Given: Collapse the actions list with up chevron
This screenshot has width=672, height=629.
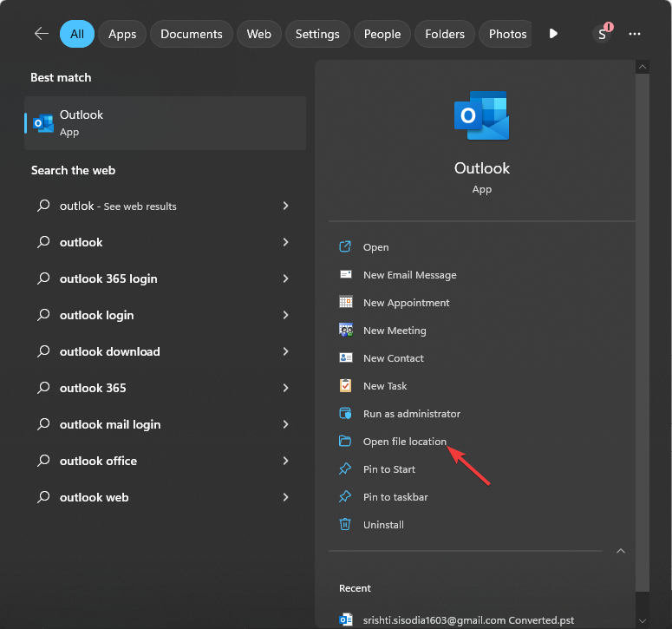Looking at the screenshot, I should pyautogui.click(x=620, y=551).
